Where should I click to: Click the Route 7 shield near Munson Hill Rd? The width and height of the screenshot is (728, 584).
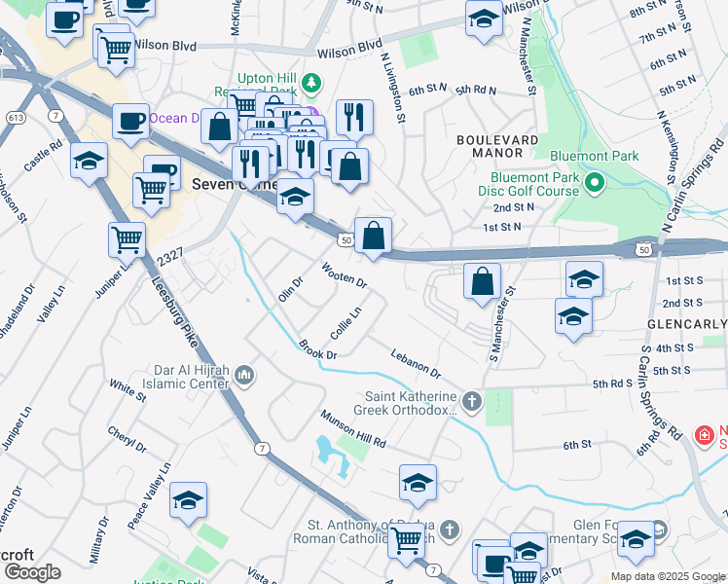point(262,449)
